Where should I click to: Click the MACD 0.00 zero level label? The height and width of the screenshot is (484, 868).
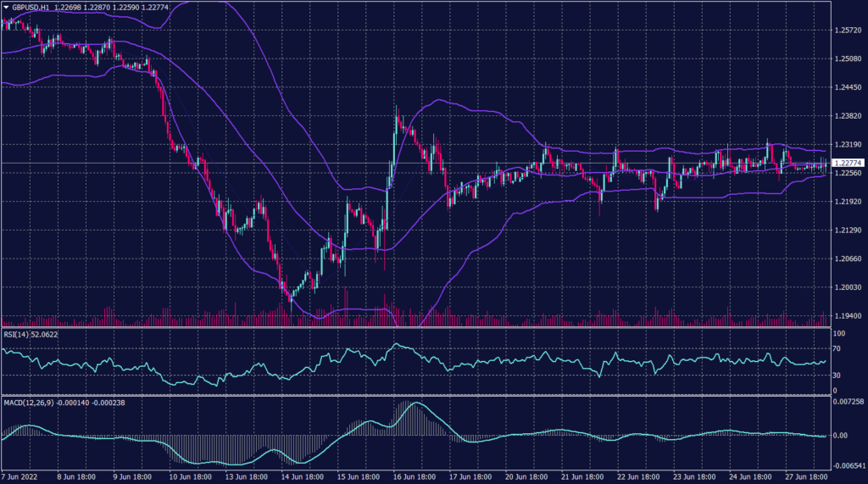click(x=840, y=436)
